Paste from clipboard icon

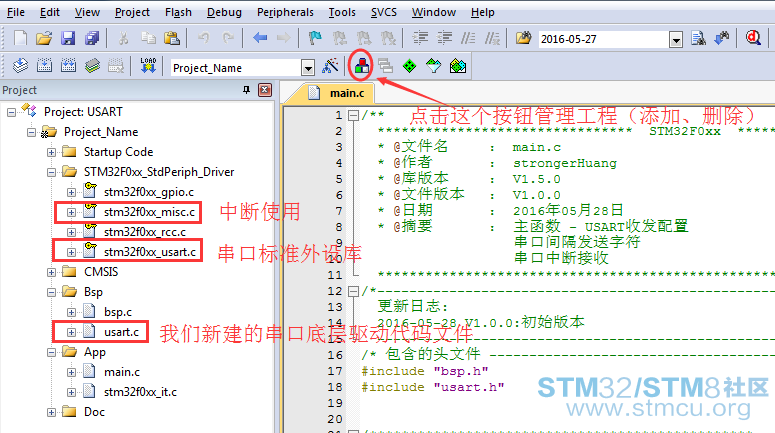(172, 39)
